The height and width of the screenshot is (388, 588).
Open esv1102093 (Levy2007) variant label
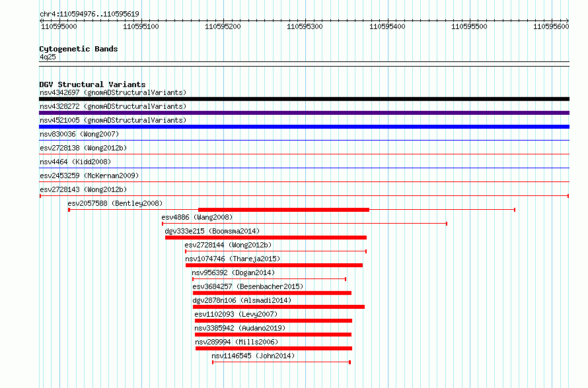[236, 314]
